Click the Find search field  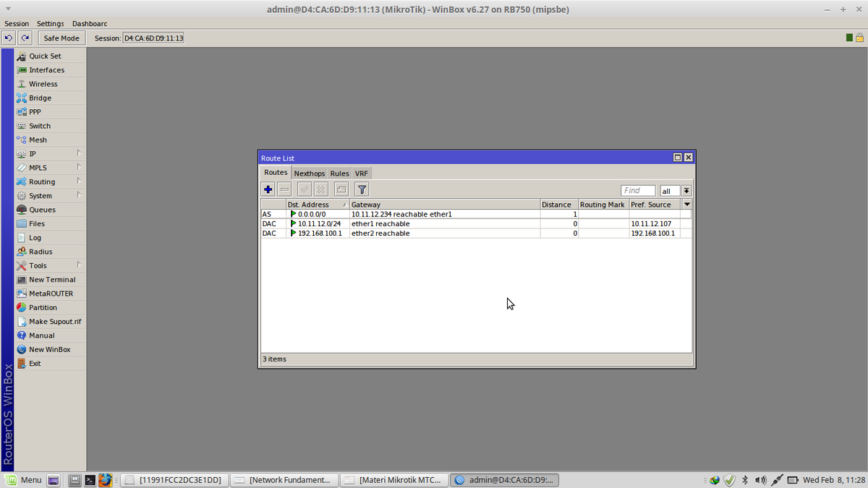coord(638,191)
